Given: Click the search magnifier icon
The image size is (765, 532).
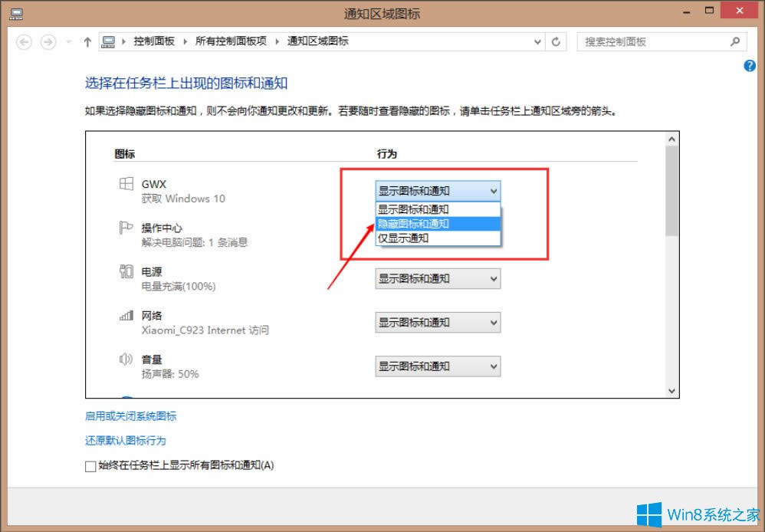Looking at the screenshot, I should tap(734, 42).
